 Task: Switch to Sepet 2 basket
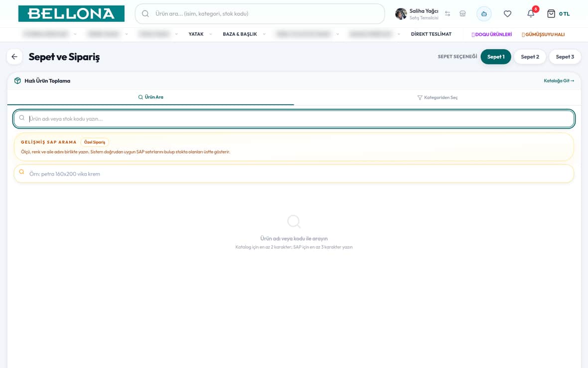[x=530, y=57]
